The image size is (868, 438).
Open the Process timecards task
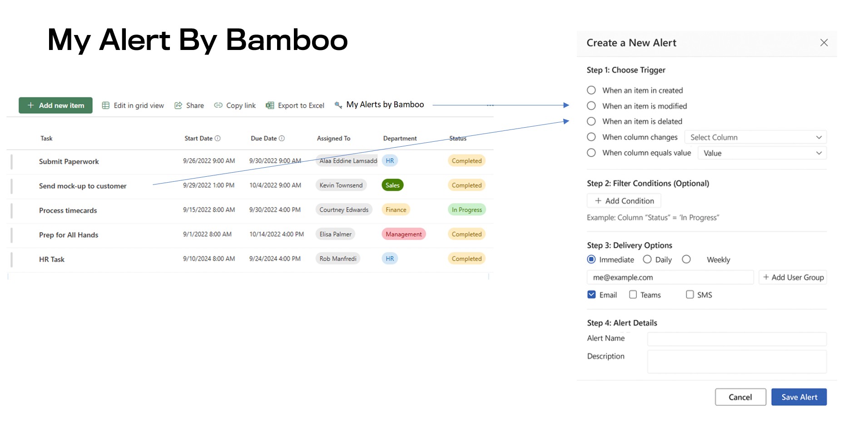point(68,210)
